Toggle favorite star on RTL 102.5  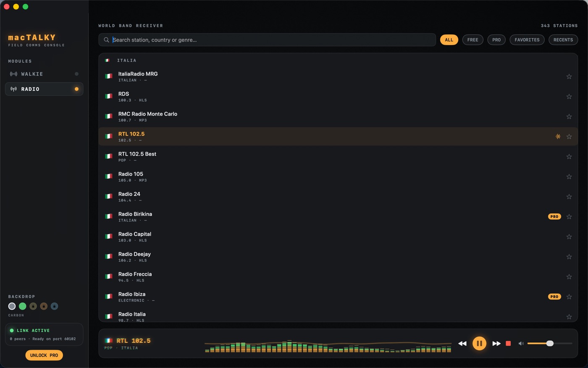point(569,137)
